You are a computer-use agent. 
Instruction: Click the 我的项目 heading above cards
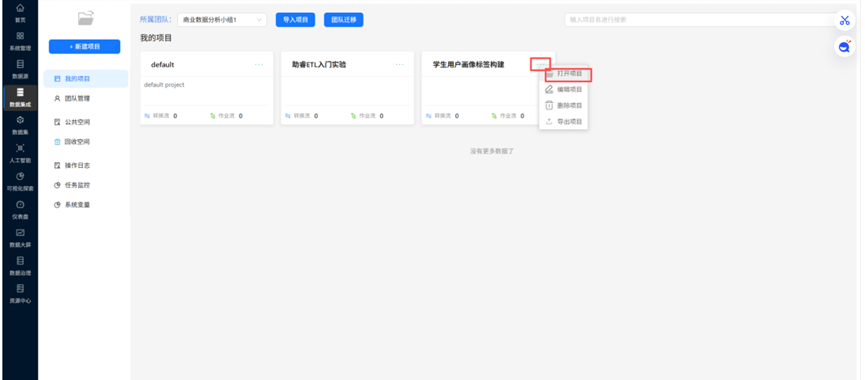point(156,38)
